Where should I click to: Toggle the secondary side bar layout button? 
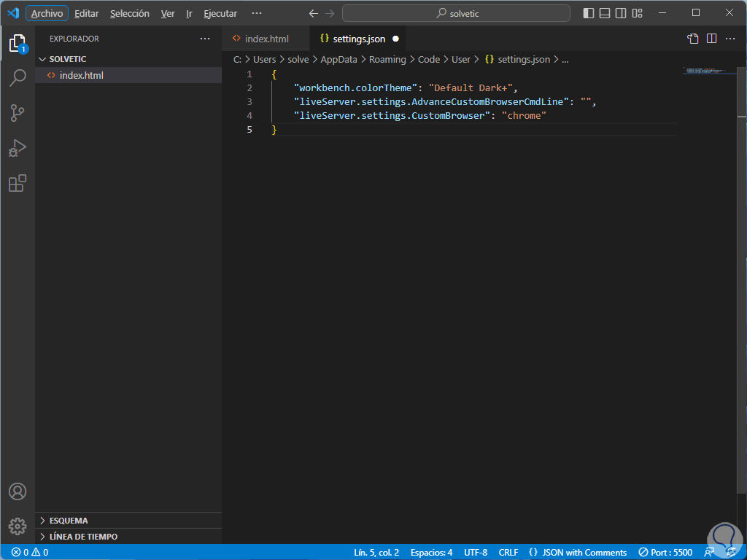(621, 13)
